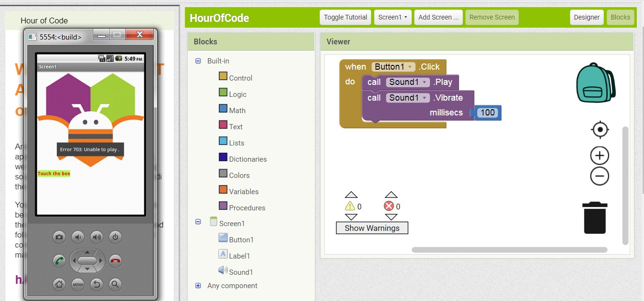This screenshot has width=644, height=301.
Task: Expand the Any component section
Action: click(x=198, y=286)
